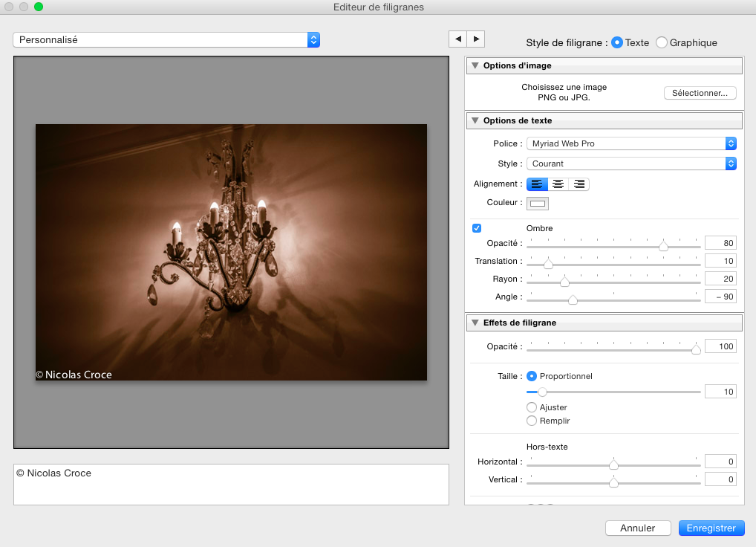This screenshot has height=547, width=756.
Task: Choose the Remplir size option
Action: tap(532, 421)
